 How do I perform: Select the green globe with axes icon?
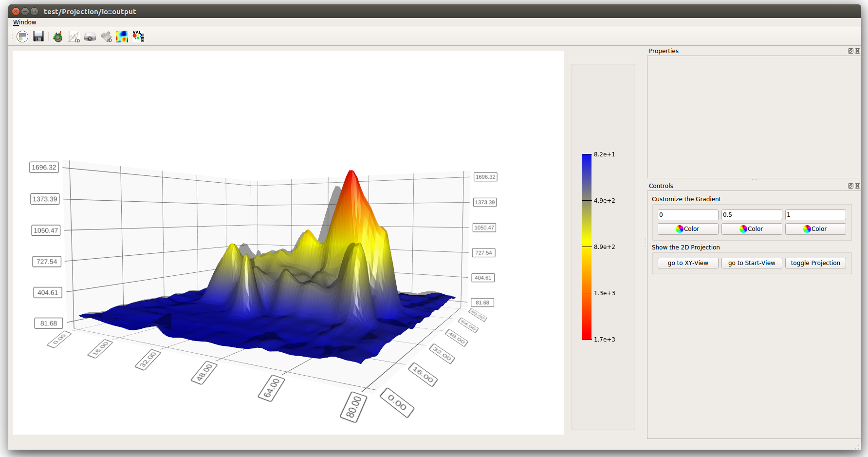point(58,37)
